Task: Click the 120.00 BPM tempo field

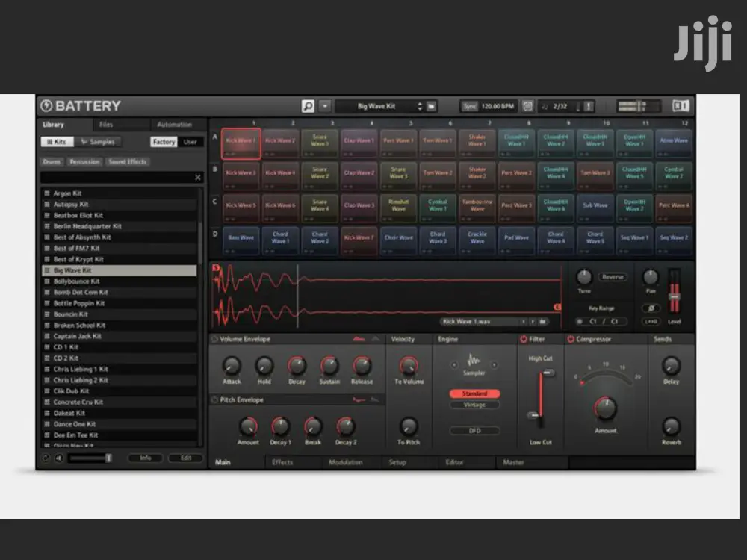Action: (498, 106)
